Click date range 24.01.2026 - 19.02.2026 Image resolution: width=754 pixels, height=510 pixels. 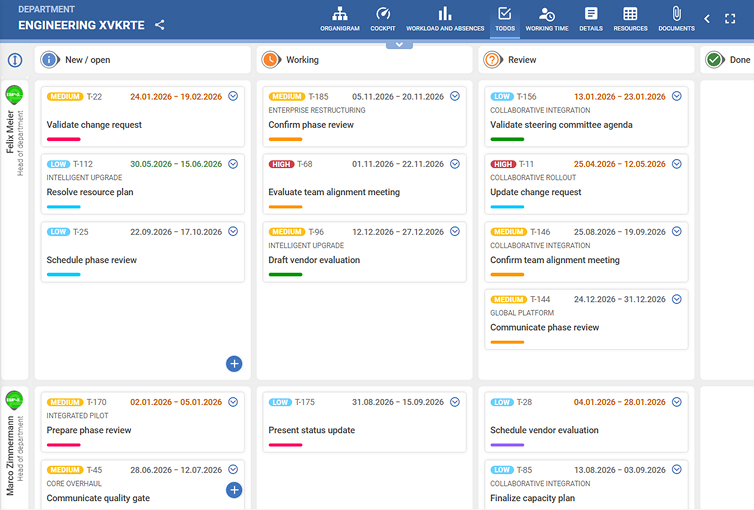pyautogui.click(x=176, y=97)
